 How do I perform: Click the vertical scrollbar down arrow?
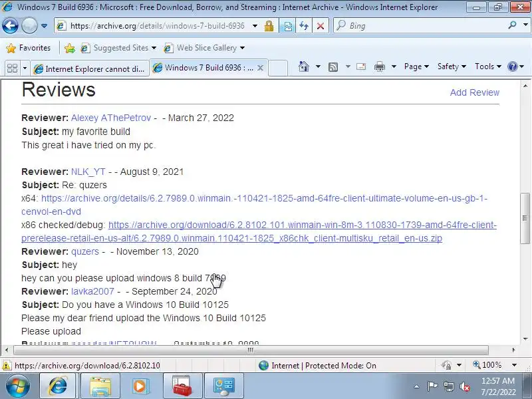[525, 338]
